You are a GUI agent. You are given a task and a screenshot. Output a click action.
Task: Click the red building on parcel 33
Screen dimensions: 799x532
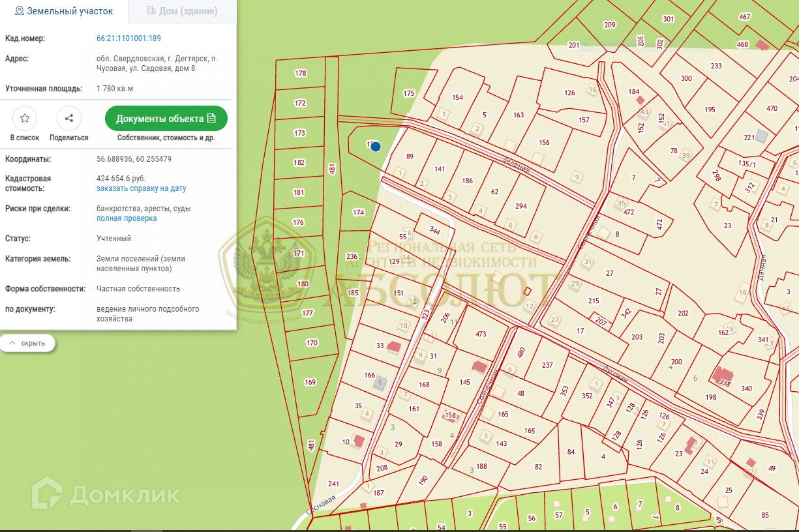pos(393,347)
